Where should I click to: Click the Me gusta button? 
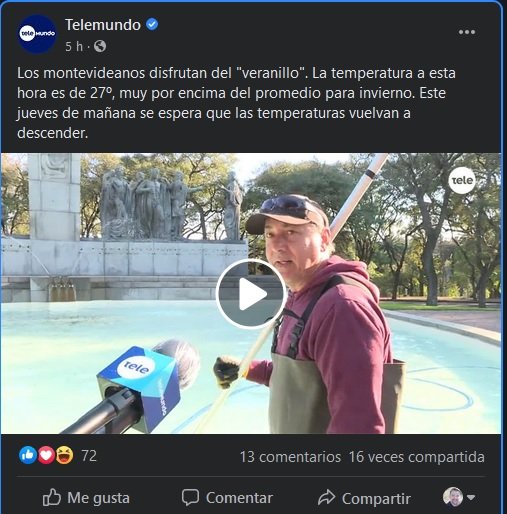click(86, 498)
